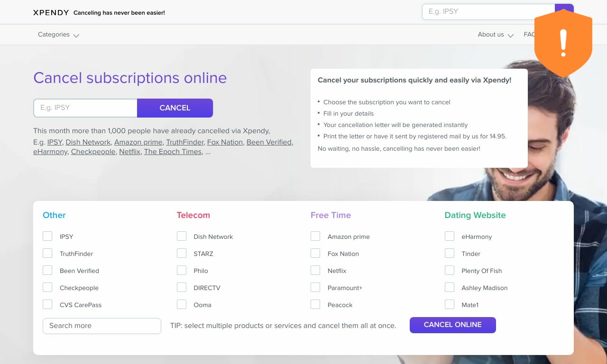
Task: Tick the Peacock checkbox
Action: pos(315,304)
